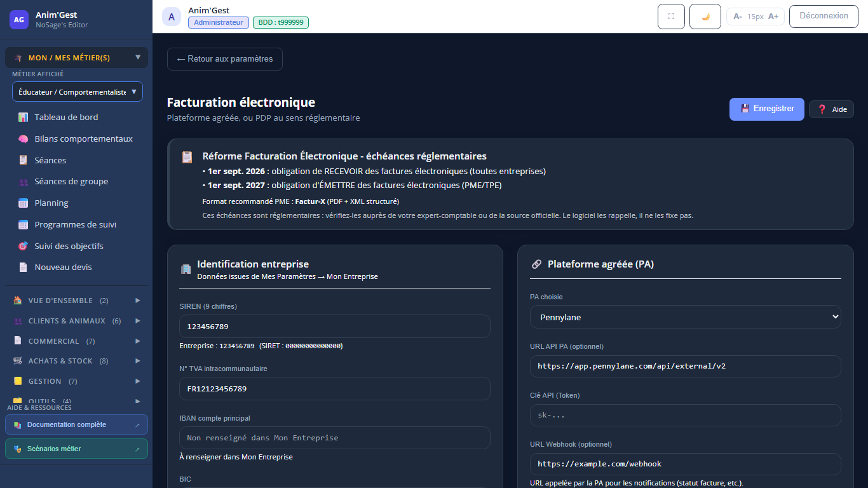This screenshot has height=488, width=868.
Task: Open the PA choisie Pennylane dropdown
Action: 686,317
